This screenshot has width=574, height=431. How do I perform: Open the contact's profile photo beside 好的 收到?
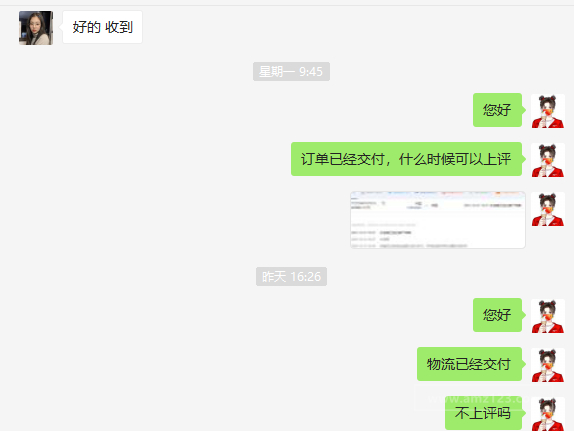click(36, 28)
